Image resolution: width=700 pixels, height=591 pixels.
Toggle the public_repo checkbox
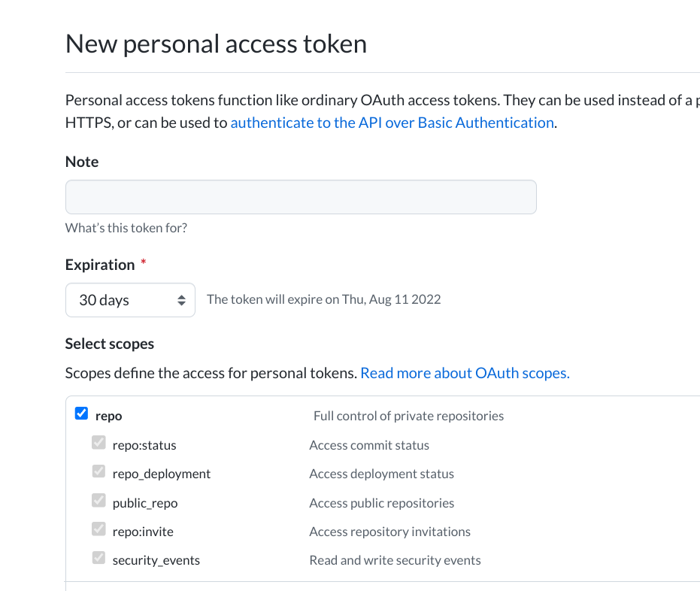tap(98, 502)
